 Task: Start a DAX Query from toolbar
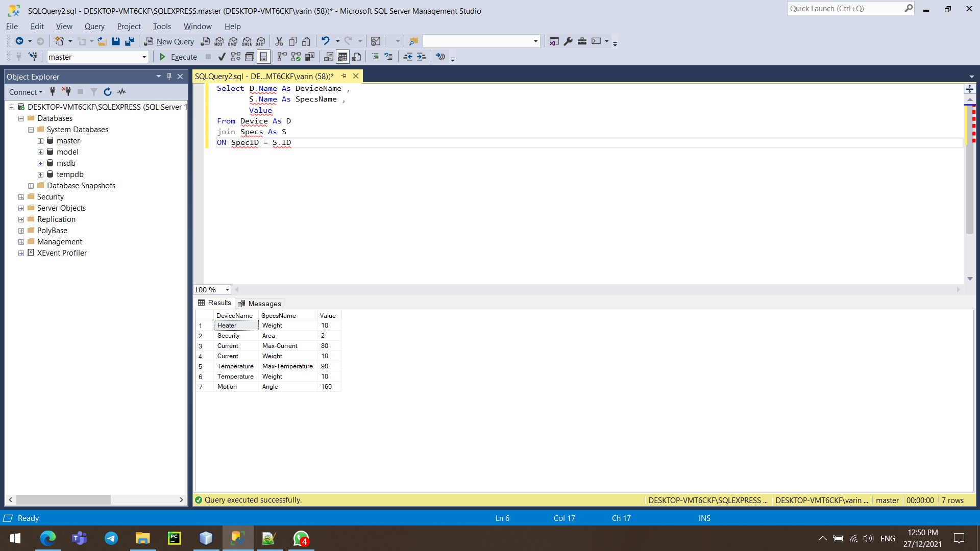tap(260, 41)
